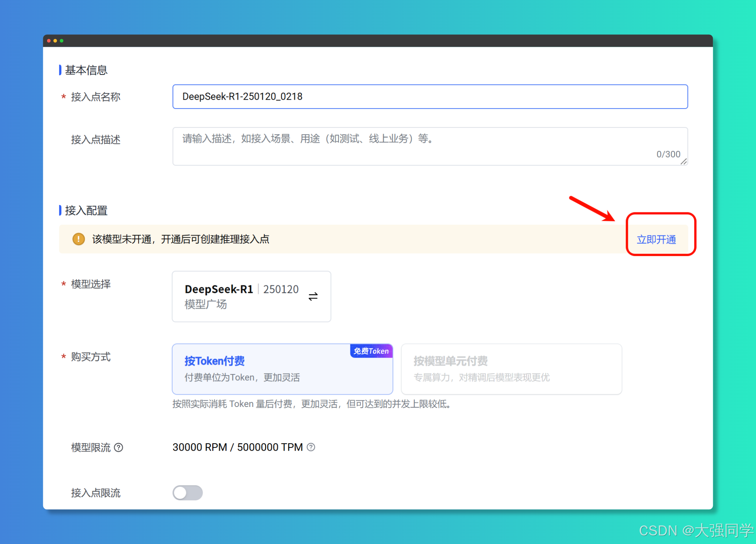
Task: Click the 基本信息 section heading
Action: [x=86, y=70]
